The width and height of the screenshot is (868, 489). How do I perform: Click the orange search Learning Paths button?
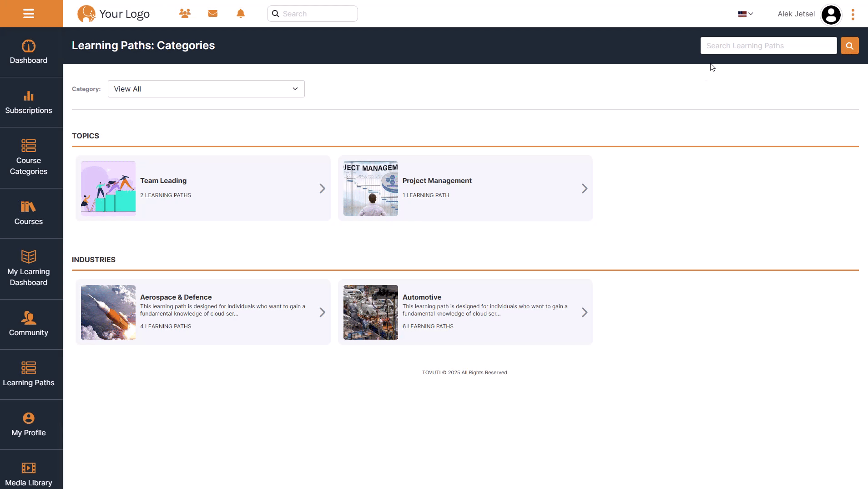(x=849, y=46)
